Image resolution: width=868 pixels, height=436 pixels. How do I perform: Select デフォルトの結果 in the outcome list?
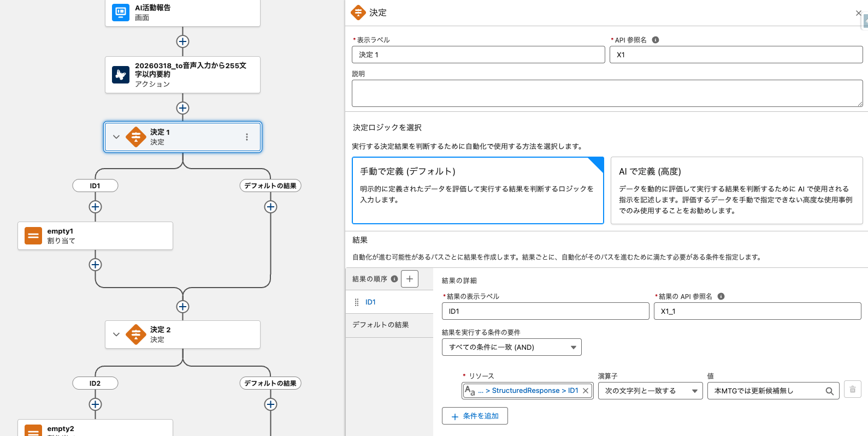[x=381, y=325]
